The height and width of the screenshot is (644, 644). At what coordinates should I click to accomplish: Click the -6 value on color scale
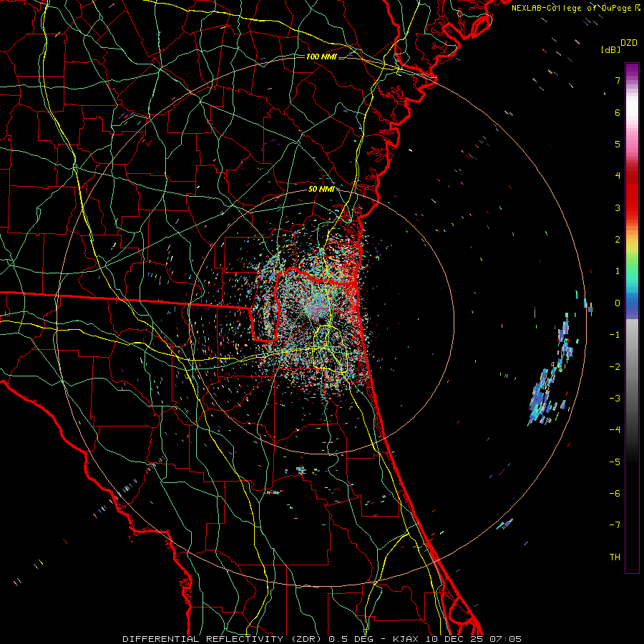[615, 494]
